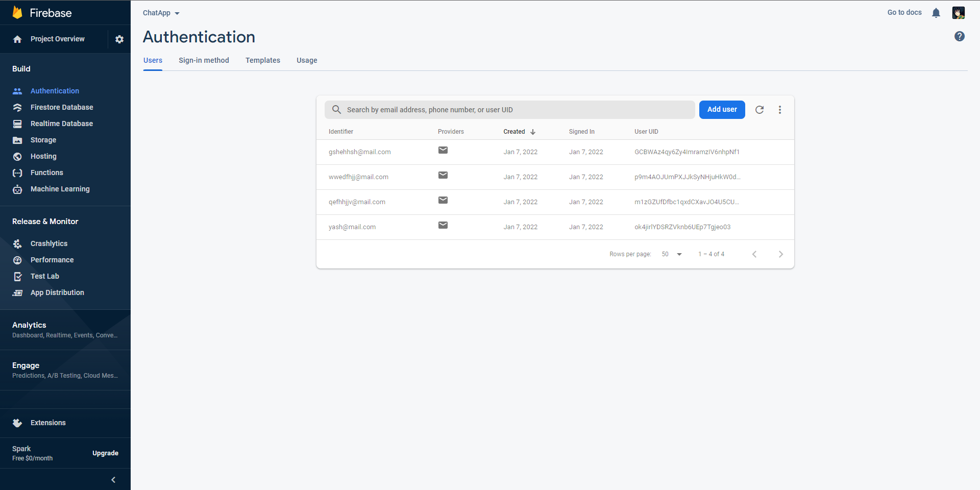Switch to the Templates tab
Image resolution: width=980 pixels, height=490 pixels.
[x=263, y=60]
